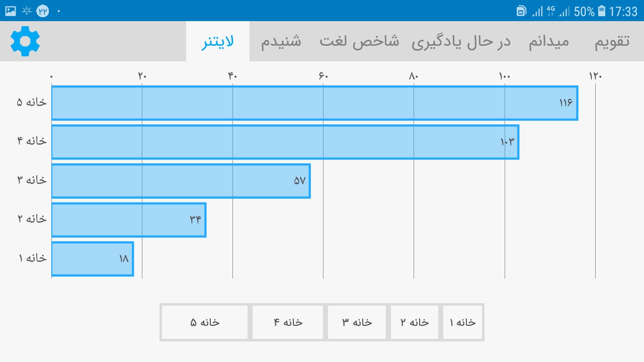Image resolution: width=644 pixels, height=362 pixels.
Task: Open the blue settings gear icon
Action: click(x=25, y=41)
